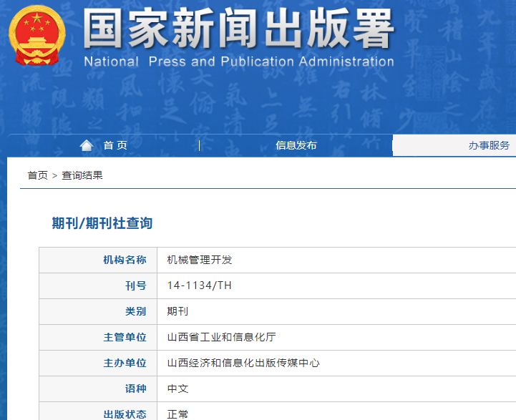Image resolution: width=516 pixels, height=420 pixels.
Task: Click the National Press and Publication Administration text
Action: click(x=238, y=62)
